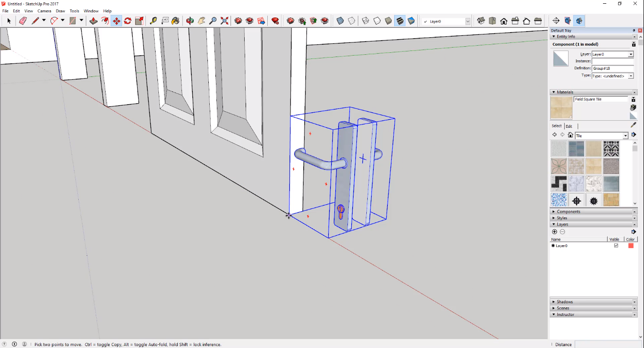Open the Edit menu

pyautogui.click(x=17, y=11)
